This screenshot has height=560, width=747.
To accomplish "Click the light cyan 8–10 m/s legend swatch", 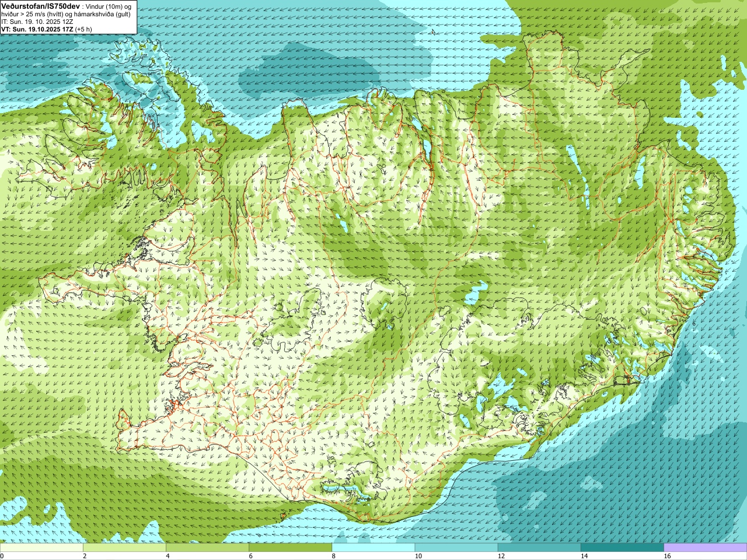I will [x=373, y=548].
